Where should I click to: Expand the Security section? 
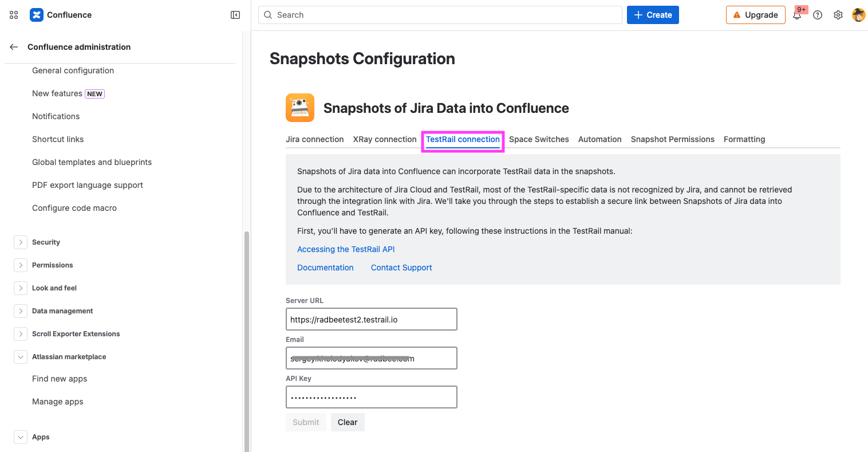point(21,242)
